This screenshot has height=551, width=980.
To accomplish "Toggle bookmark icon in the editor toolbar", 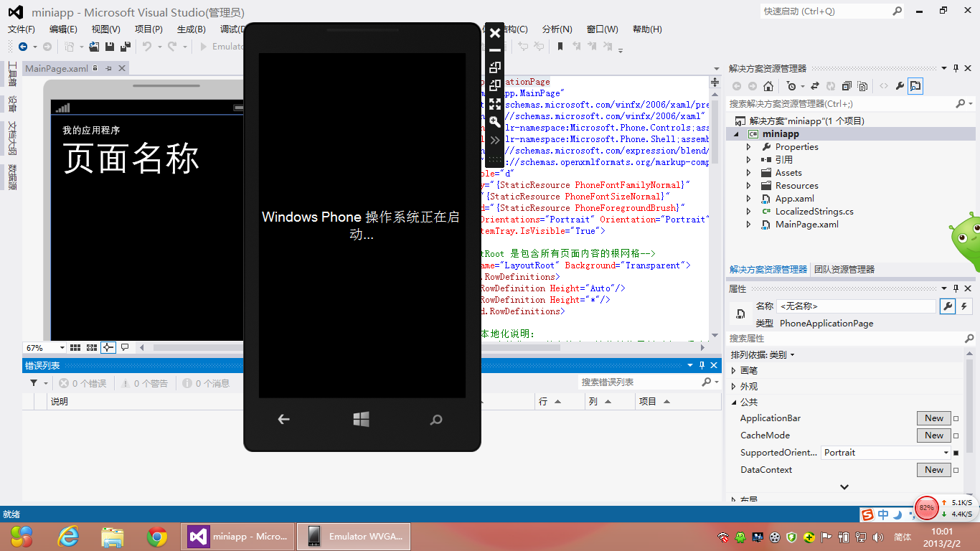I will tap(560, 47).
